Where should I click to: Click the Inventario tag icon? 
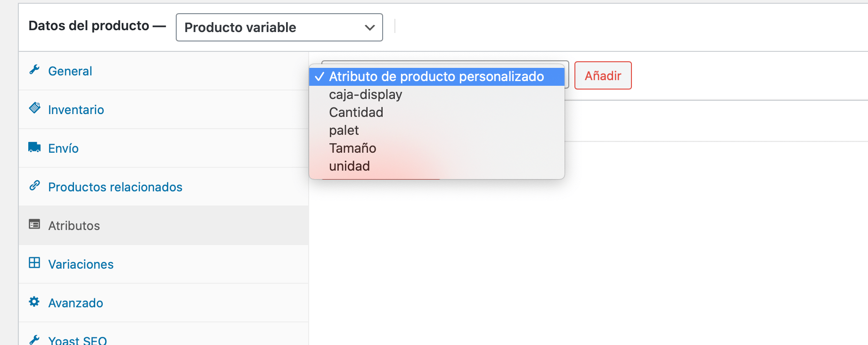(x=34, y=108)
